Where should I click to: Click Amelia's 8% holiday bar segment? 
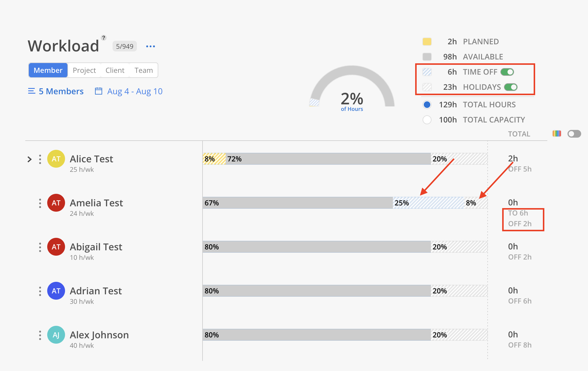[475, 203]
